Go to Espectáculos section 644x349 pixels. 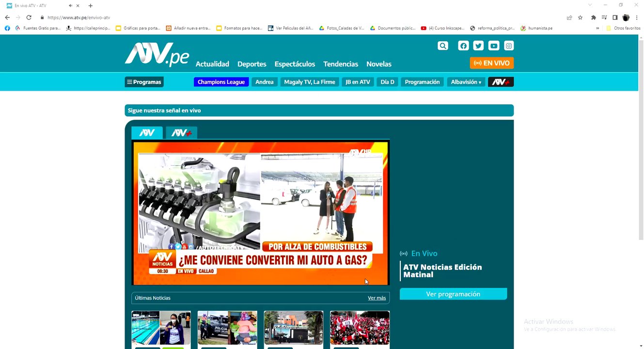point(295,64)
